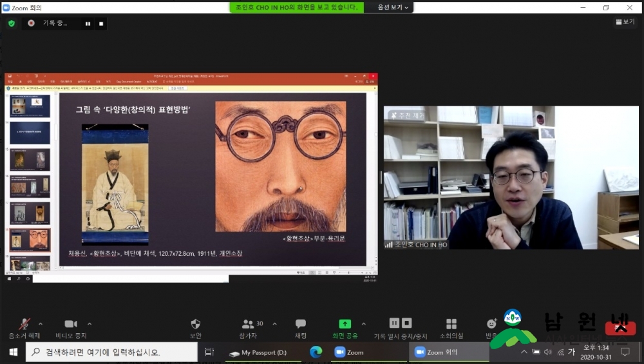Select the highlighted face slide thumbnail in PowerPoint
Screen dimensions: 644x364
30,240
